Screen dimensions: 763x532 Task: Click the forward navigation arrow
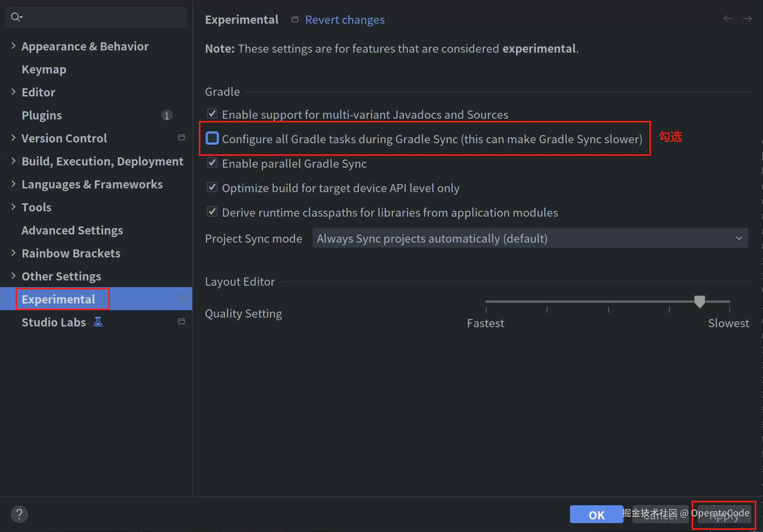tap(747, 19)
